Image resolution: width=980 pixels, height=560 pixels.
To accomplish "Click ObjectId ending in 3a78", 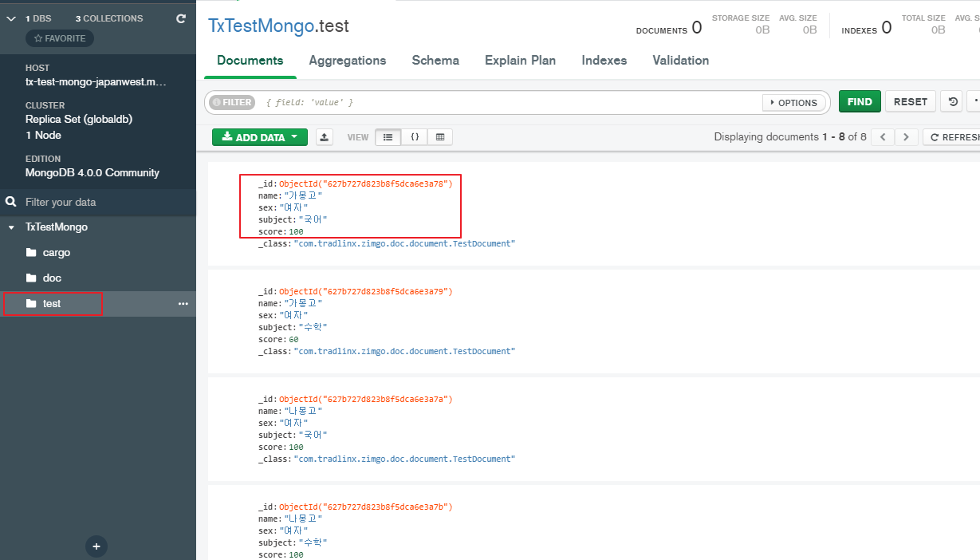I will point(365,183).
